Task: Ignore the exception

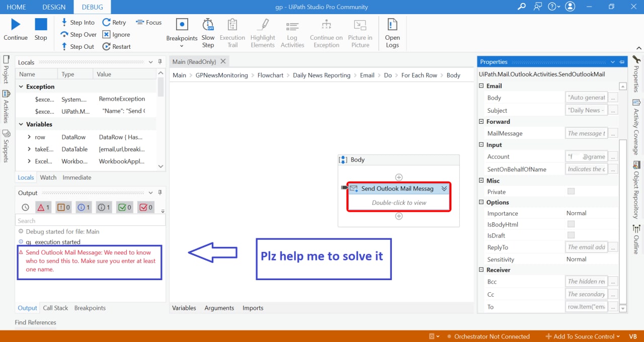Action: coord(116,34)
